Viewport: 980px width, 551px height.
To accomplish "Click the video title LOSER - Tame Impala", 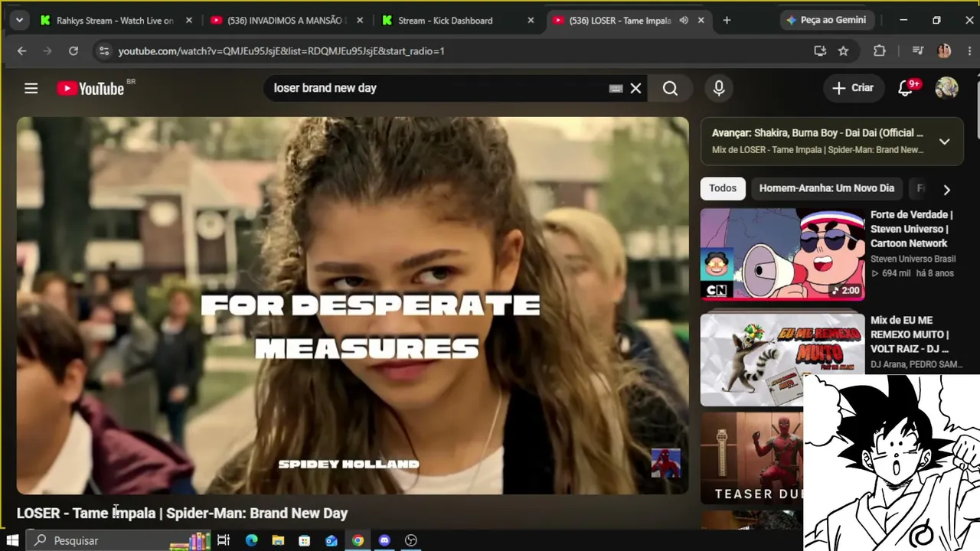I will coord(182,513).
